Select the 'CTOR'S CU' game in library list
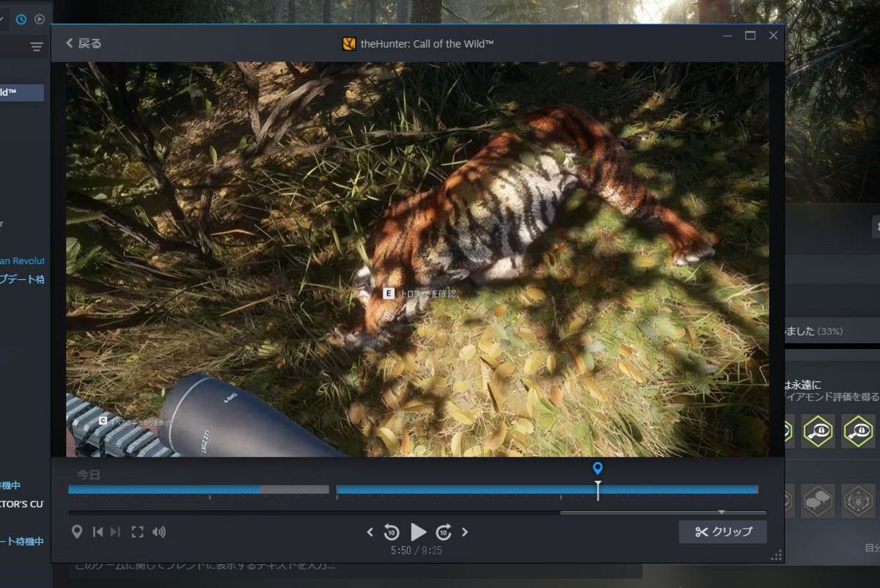Screen dimensions: 880x588 [22, 504]
